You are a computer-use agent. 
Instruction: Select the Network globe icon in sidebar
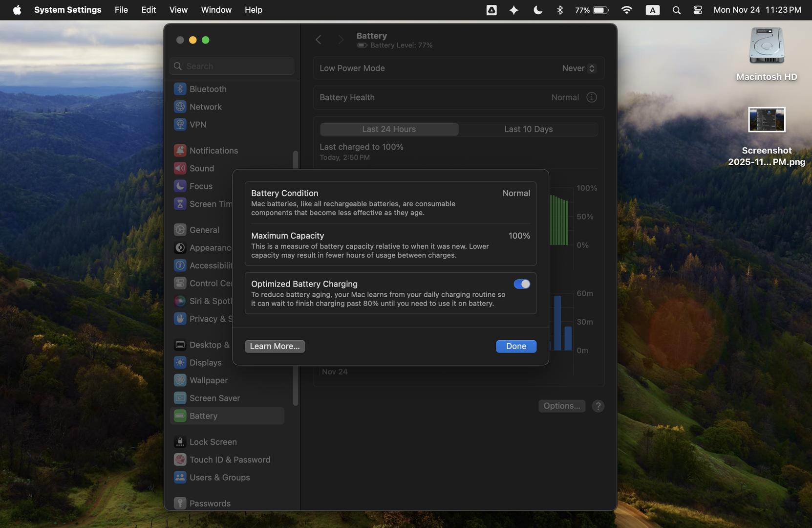180,107
